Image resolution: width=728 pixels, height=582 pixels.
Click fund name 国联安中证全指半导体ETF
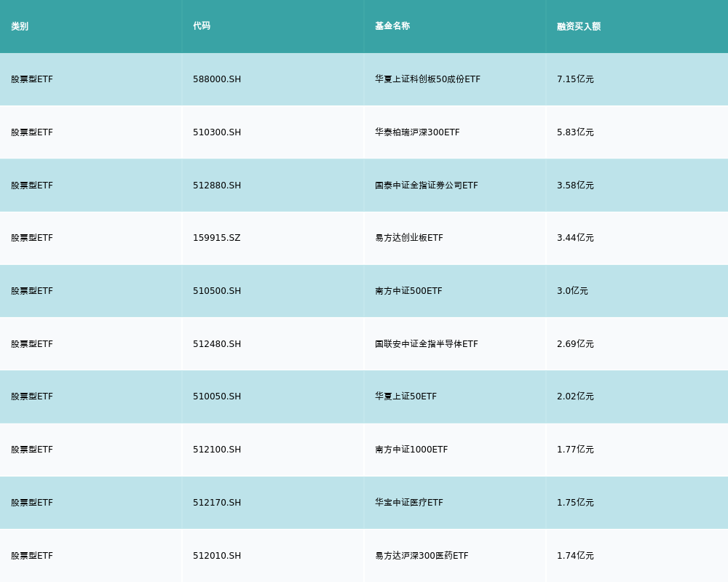[x=426, y=344]
